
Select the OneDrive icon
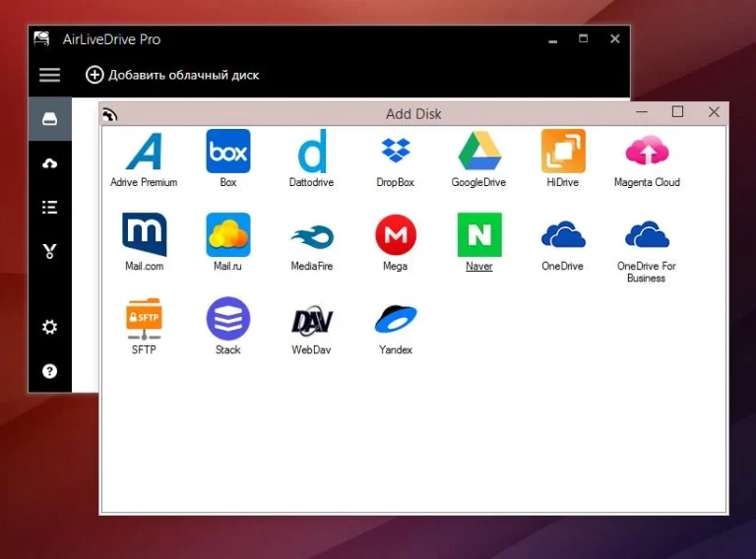[x=563, y=234]
